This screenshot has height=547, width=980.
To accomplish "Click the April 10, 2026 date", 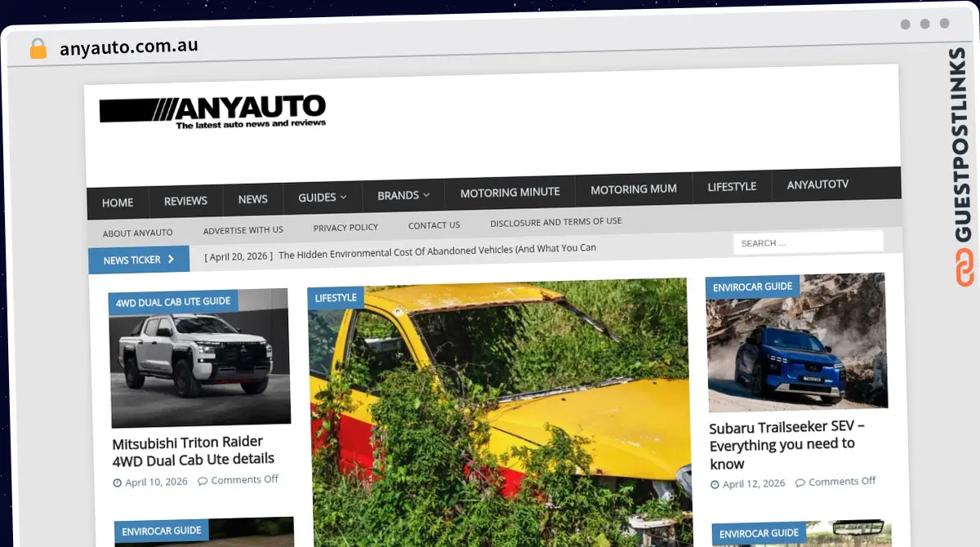I will click(x=156, y=482).
